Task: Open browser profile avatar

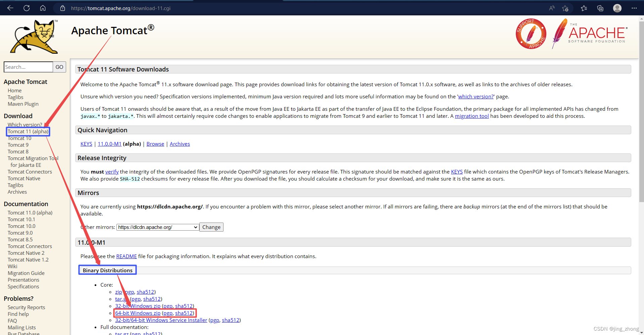Action: [x=617, y=8]
